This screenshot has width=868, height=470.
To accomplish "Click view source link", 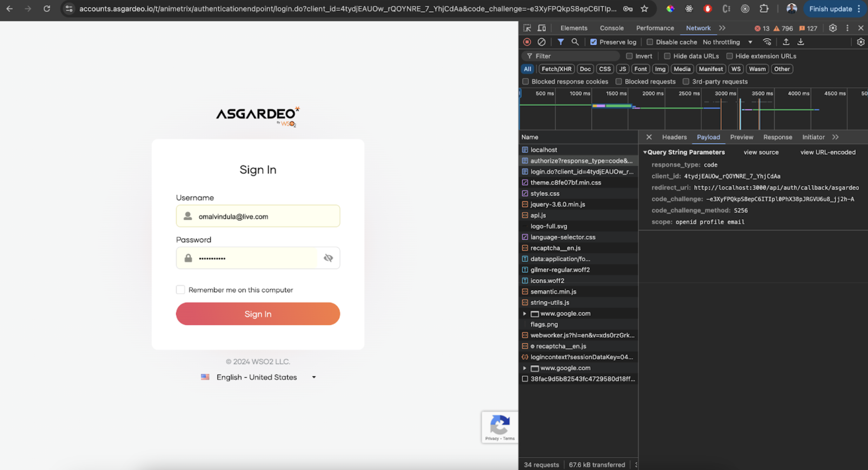I will pyautogui.click(x=761, y=152).
